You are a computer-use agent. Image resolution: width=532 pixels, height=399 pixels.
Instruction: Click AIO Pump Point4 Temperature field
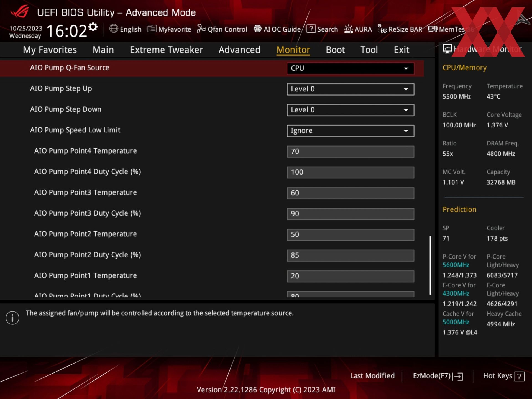351,152
